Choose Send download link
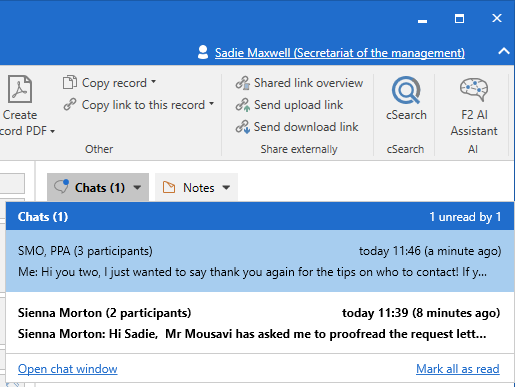The image size is (515, 387). point(306,127)
